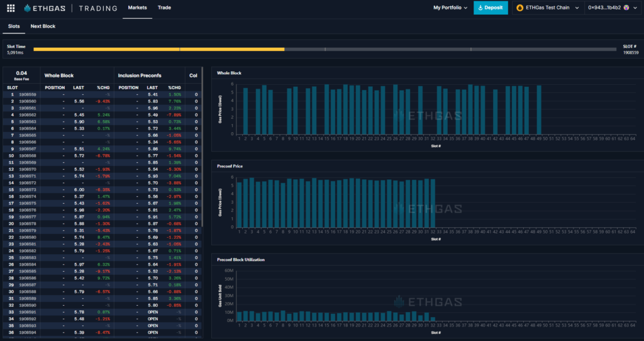
Task: Click OPEN preconf for slot 1908591
Action: click(x=152, y=312)
